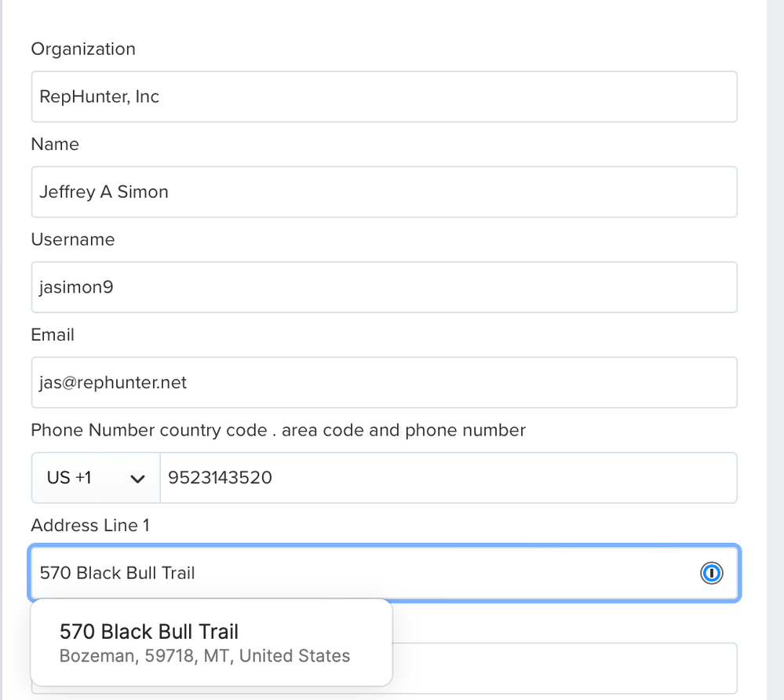Click the Email label
Viewport: 784px width, 700px height.
(53, 335)
